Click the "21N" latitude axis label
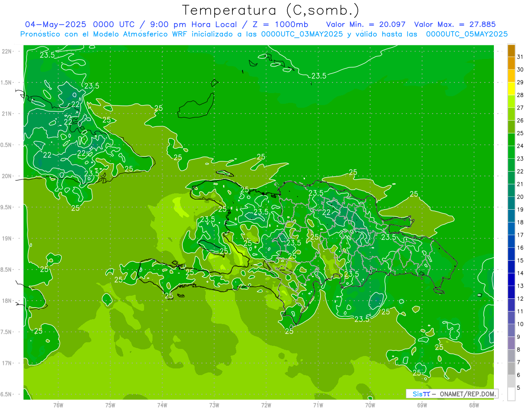Screen dimensions: 532x411 click(7, 114)
